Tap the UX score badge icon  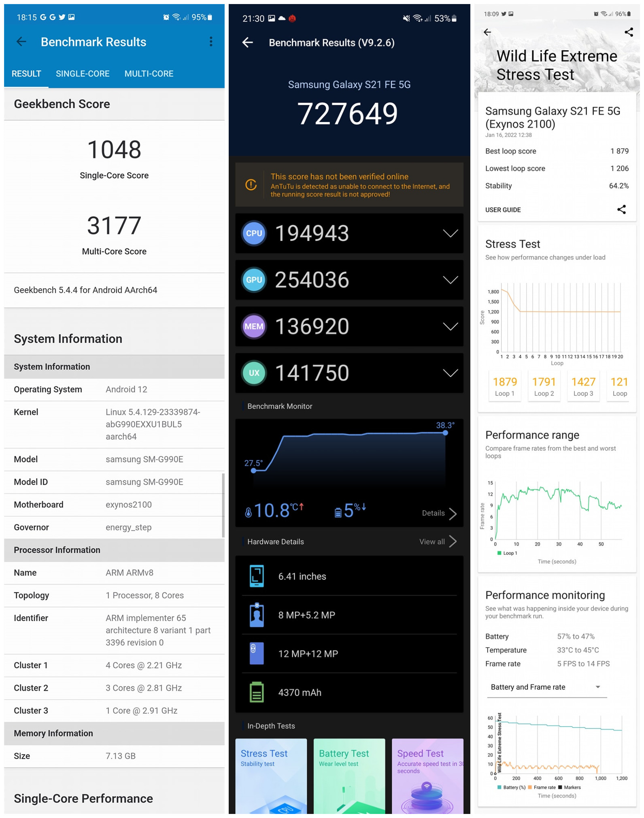coord(254,373)
